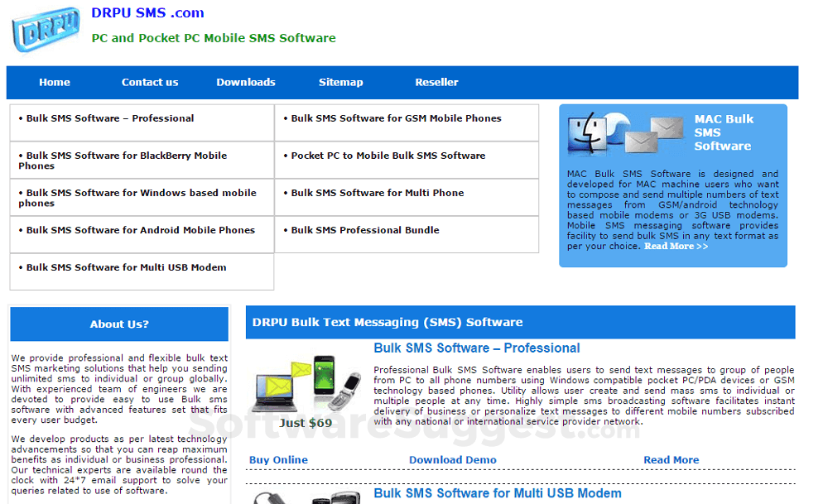Open Download Demo link
This screenshot has height=504, width=828.
pos(453,459)
